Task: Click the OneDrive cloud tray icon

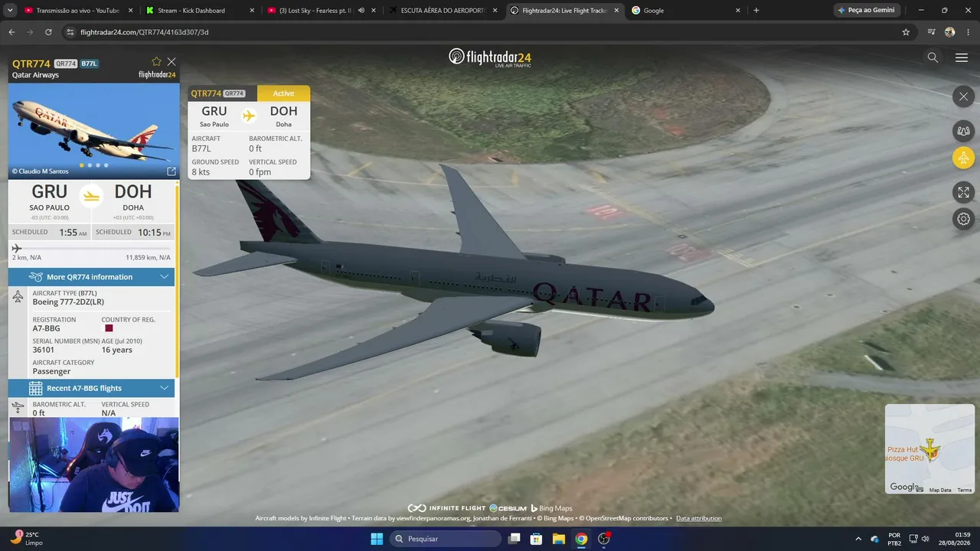Action: point(875,539)
